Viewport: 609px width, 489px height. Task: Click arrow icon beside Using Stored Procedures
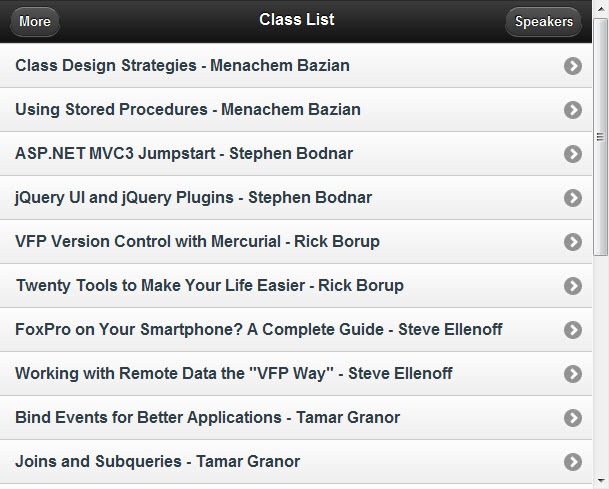click(573, 110)
